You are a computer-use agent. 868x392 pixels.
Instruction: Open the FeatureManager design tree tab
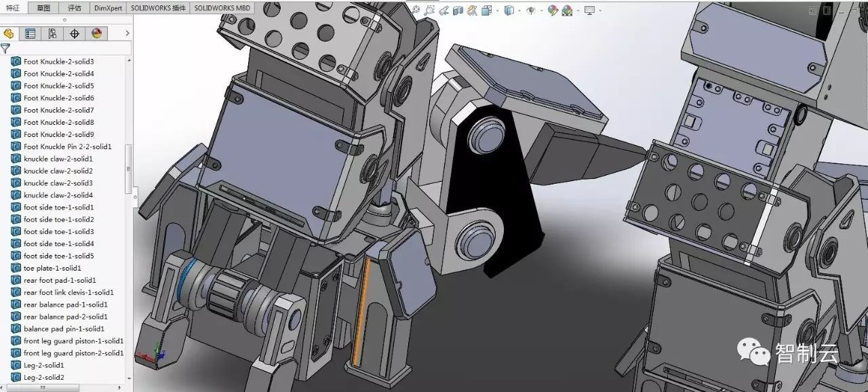coord(9,33)
